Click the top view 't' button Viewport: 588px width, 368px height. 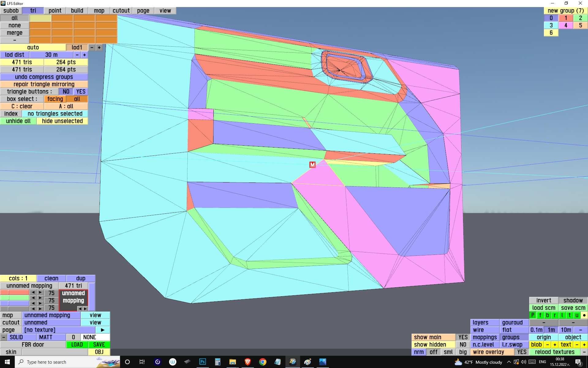click(x=569, y=315)
